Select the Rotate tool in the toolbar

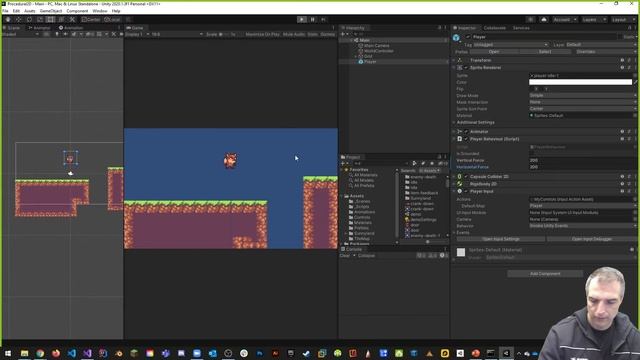(29, 19)
